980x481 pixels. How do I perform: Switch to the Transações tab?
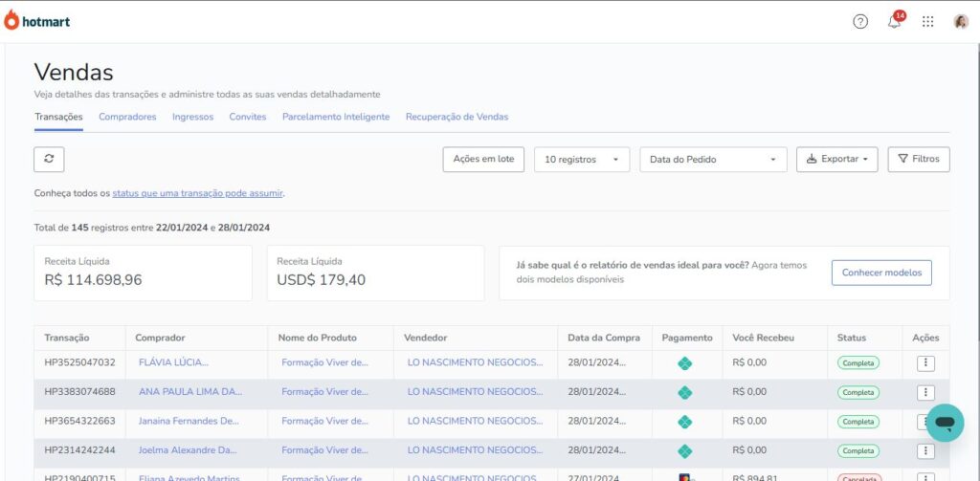pyautogui.click(x=58, y=117)
